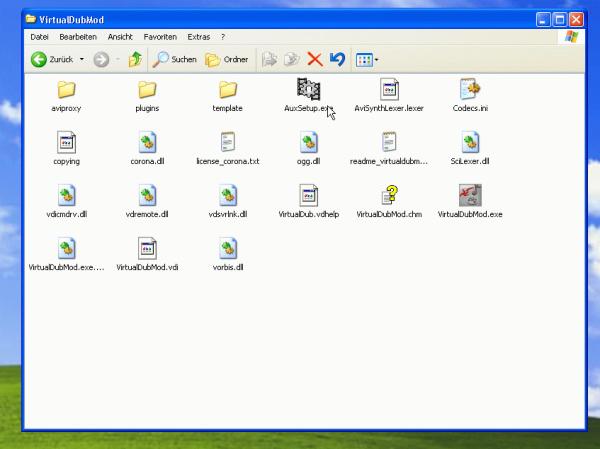Click the VirtualDubMod.chm help file icon

coord(389,196)
